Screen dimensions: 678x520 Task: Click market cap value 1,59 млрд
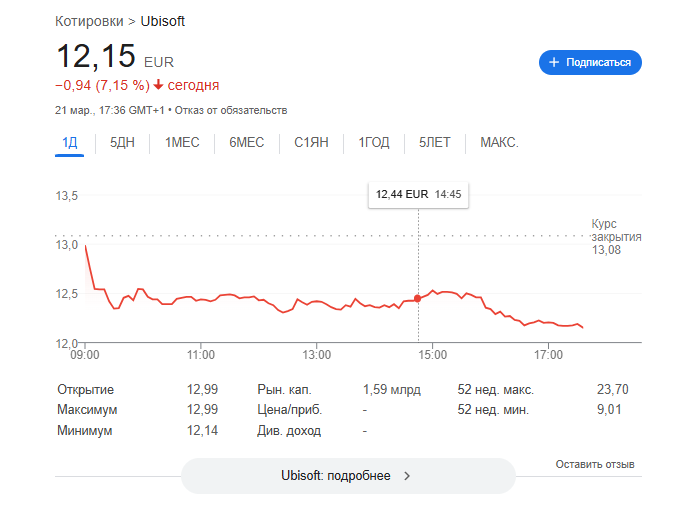[x=392, y=389]
